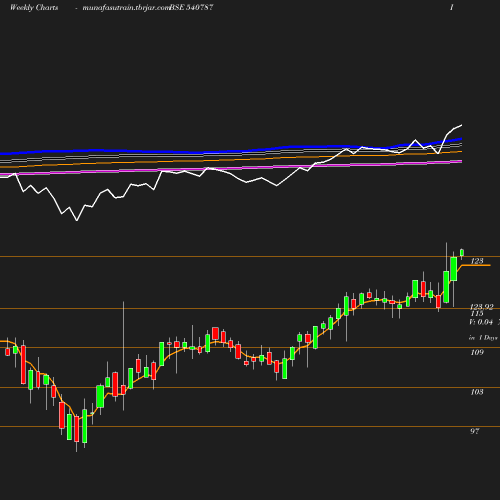Image resolution: width=500 pixels, height=500 pixels.
Task: Click the "Weekly Charts" title text
Action: (34, 8)
